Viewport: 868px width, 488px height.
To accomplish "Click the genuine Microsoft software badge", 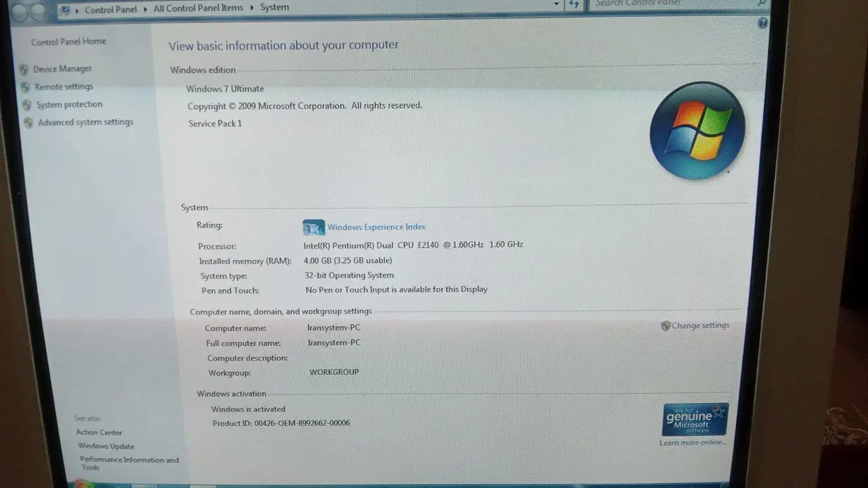I will click(695, 419).
